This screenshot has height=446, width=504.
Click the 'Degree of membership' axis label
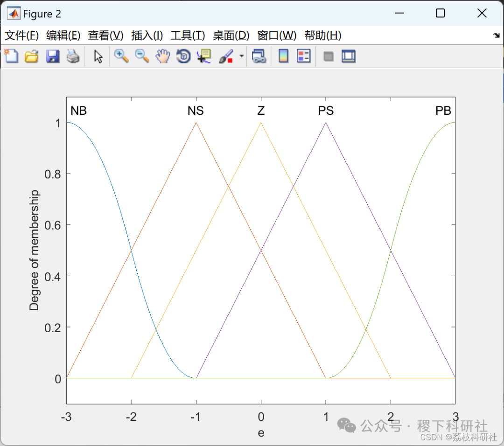(34, 250)
